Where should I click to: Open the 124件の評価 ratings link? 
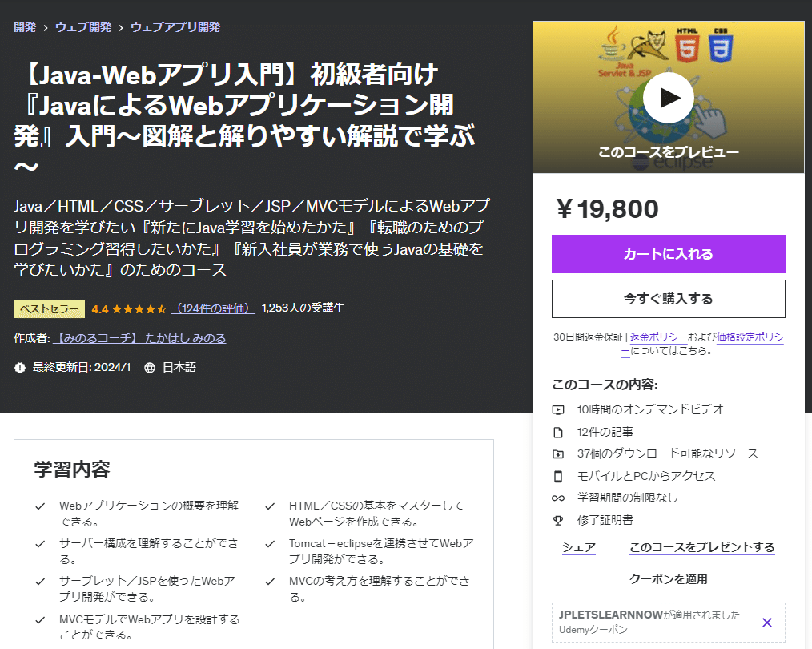point(213,308)
